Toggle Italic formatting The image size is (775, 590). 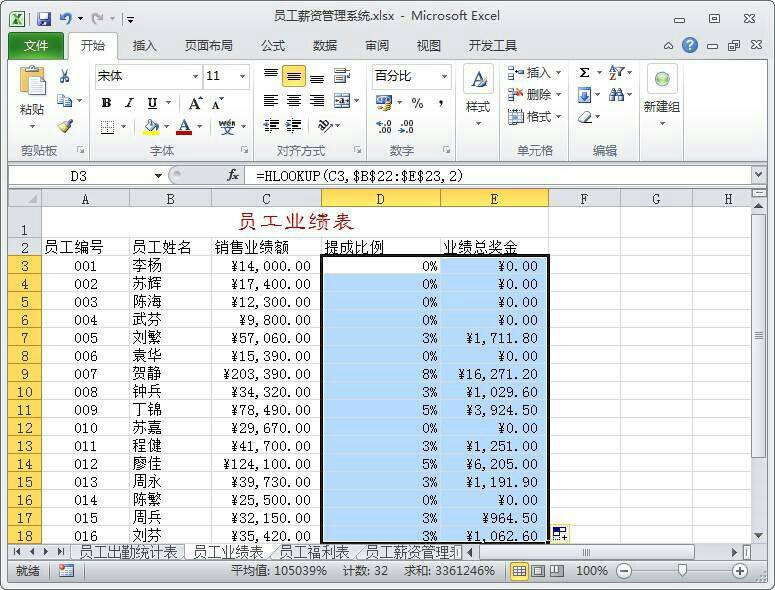click(128, 103)
